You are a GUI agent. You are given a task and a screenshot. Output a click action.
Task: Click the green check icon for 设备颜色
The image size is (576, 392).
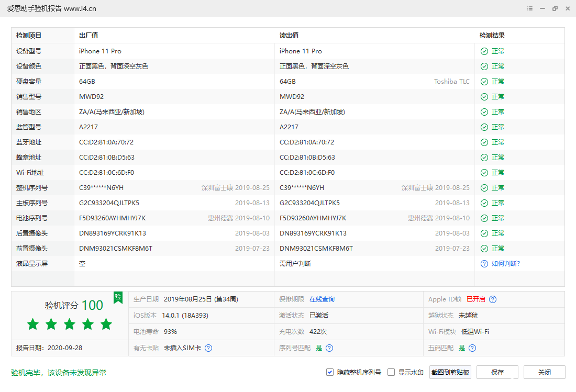point(484,66)
